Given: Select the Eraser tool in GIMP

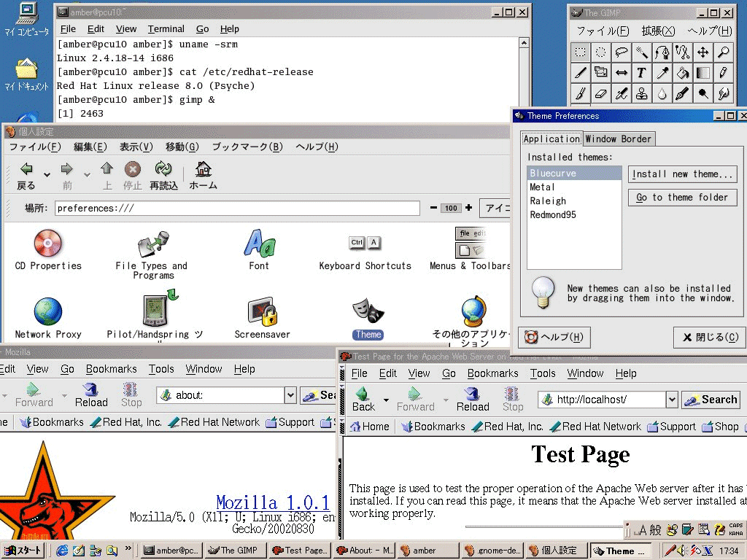Looking at the screenshot, I should (601, 93).
